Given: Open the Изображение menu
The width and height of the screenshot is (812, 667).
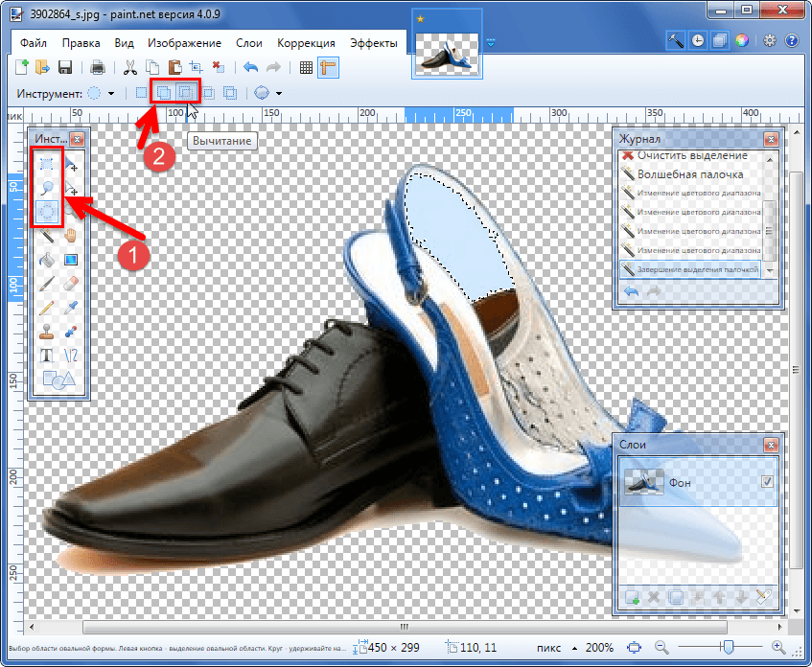Looking at the screenshot, I should point(184,43).
